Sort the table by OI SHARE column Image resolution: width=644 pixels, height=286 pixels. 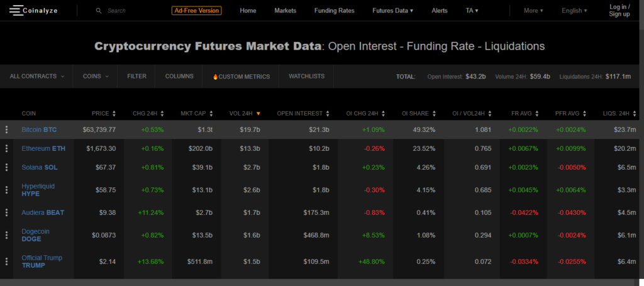419,114
